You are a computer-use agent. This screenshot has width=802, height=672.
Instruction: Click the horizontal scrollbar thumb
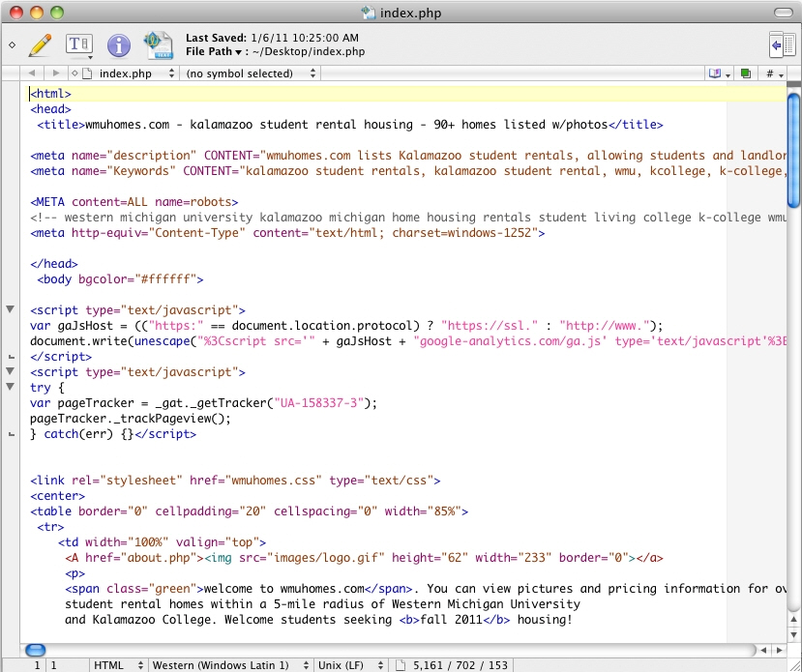(x=36, y=650)
